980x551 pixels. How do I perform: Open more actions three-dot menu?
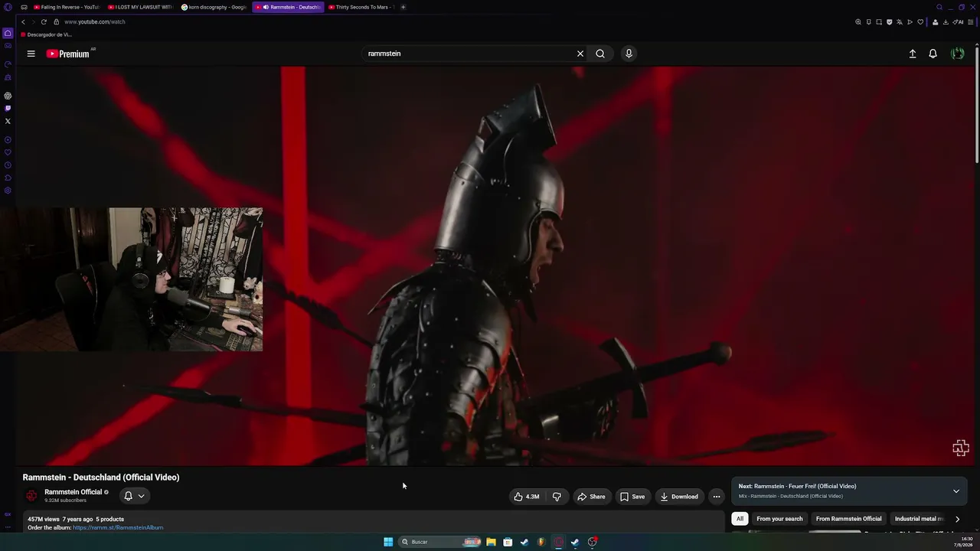click(x=717, y=497)
